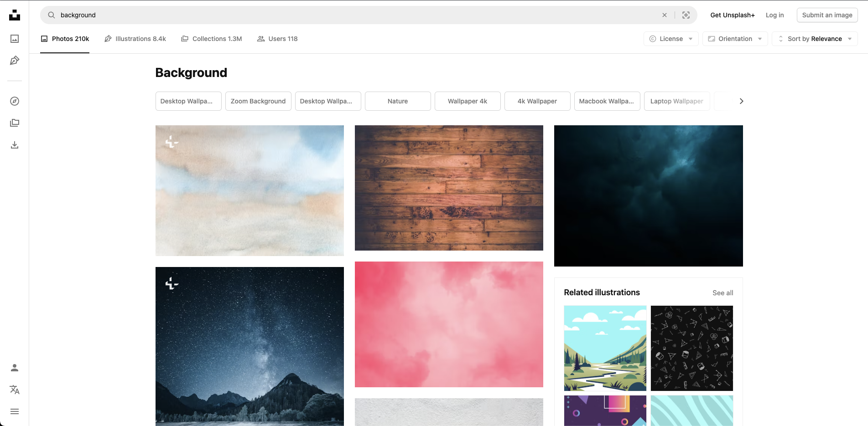Open the purple geometric illustration
Viewport: 868px width, 426px height.
pos(605,411)
